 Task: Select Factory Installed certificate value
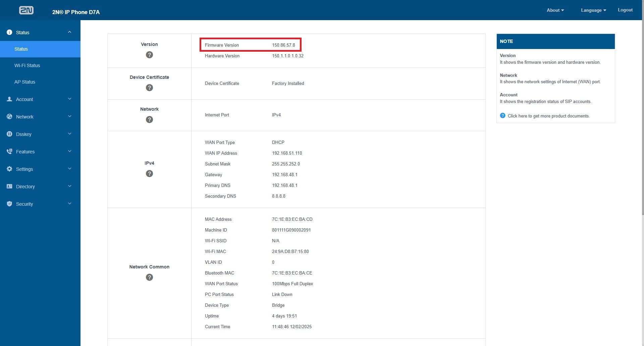click(x=288, y=83)
